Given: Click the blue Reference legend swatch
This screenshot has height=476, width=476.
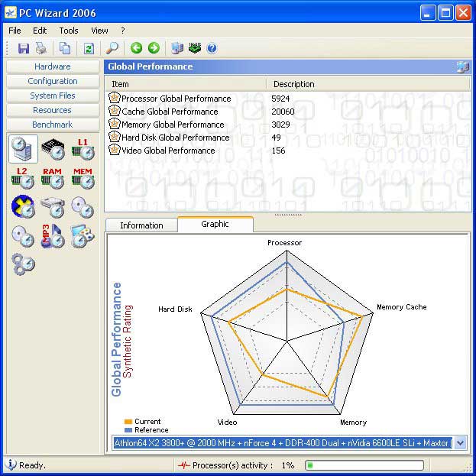Looking at the screenshot, I should pos(128,430).
